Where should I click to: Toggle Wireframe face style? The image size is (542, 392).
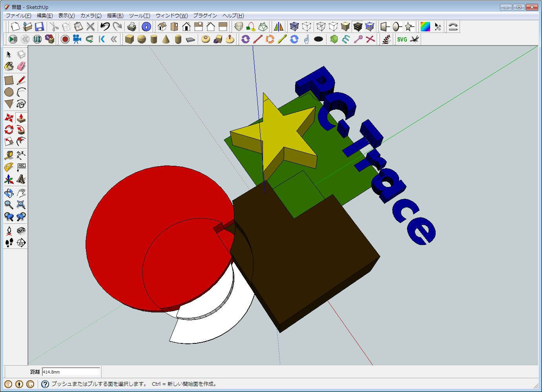coord(321,27)
